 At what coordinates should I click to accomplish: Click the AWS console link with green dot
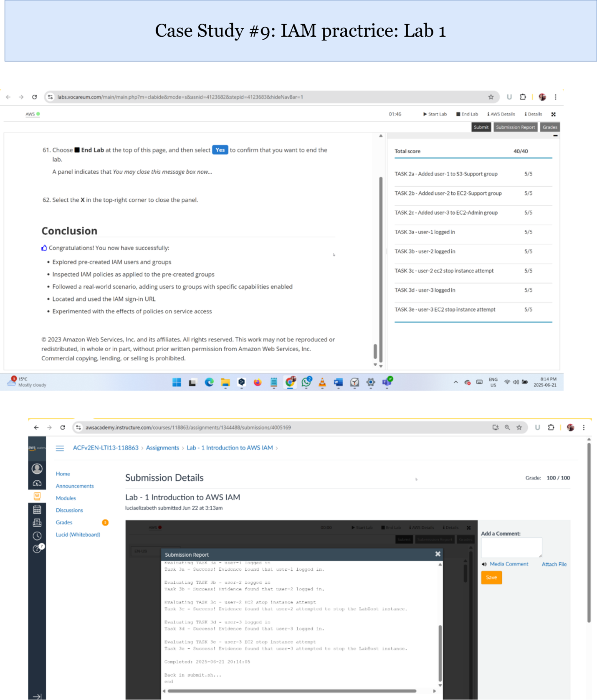click(33, 114)
